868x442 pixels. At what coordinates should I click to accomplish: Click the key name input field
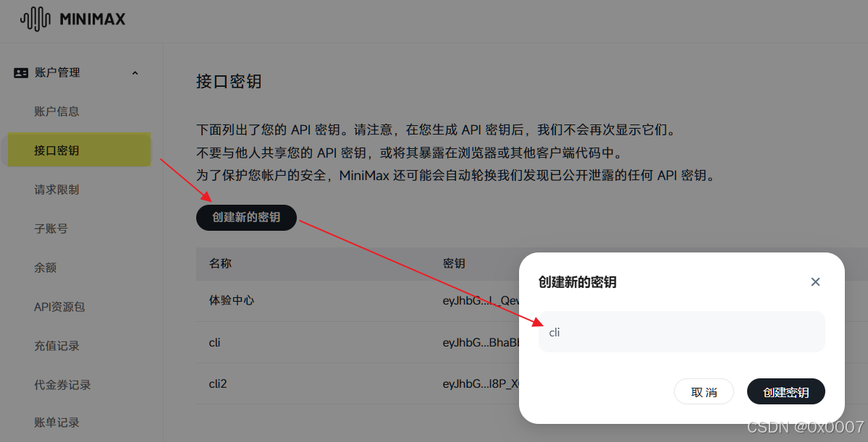point(681,332)
